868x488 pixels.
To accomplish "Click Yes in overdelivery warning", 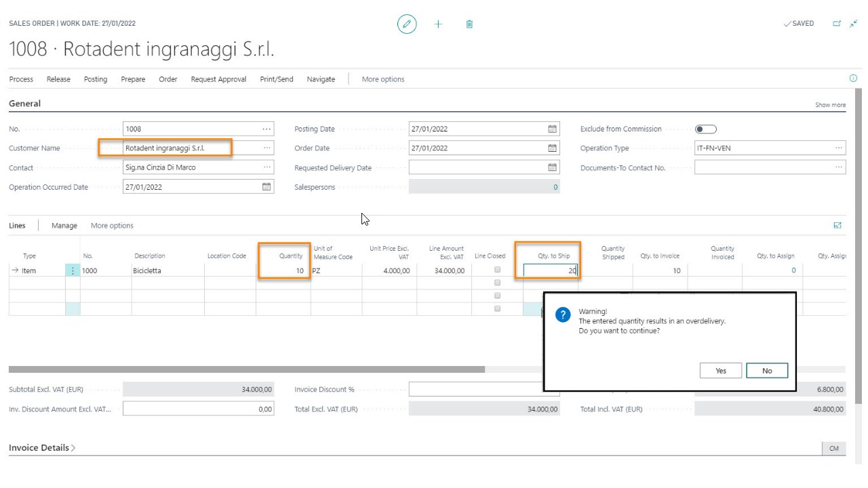I will [x=721, y=371].
